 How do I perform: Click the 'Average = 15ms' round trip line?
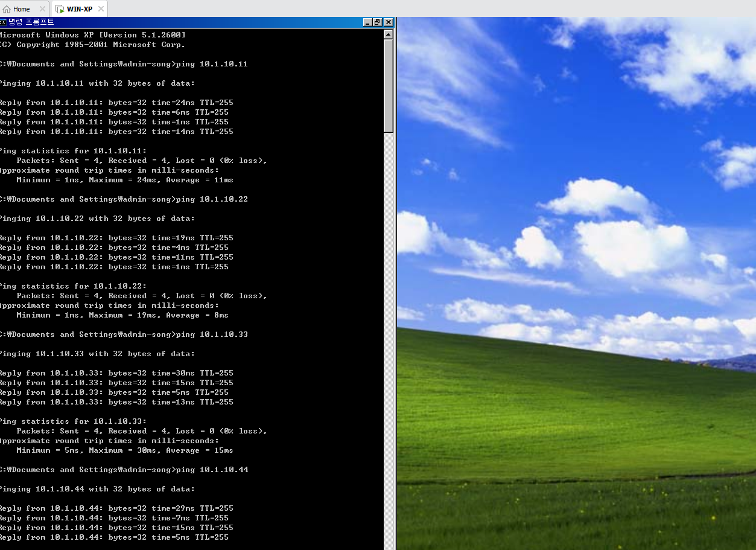125,450
